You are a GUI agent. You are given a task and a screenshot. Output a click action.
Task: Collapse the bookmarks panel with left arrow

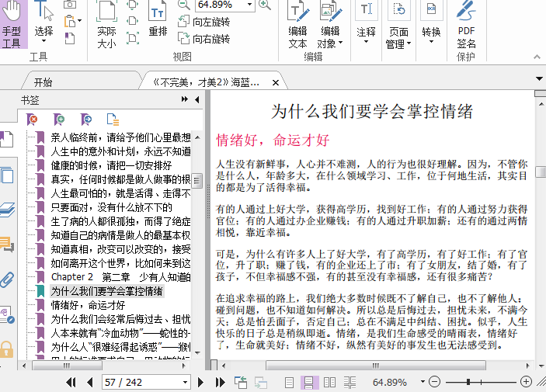click(x=197, y=99)
